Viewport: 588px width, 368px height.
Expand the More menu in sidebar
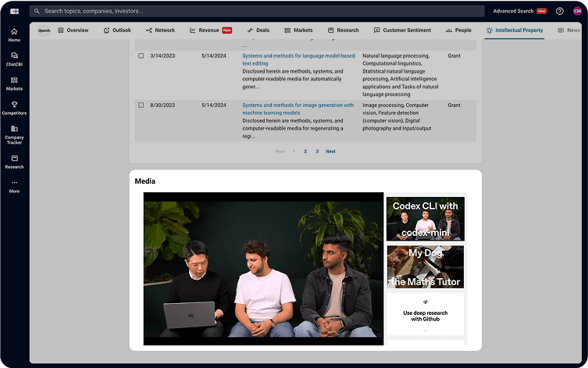click(14, 186)
